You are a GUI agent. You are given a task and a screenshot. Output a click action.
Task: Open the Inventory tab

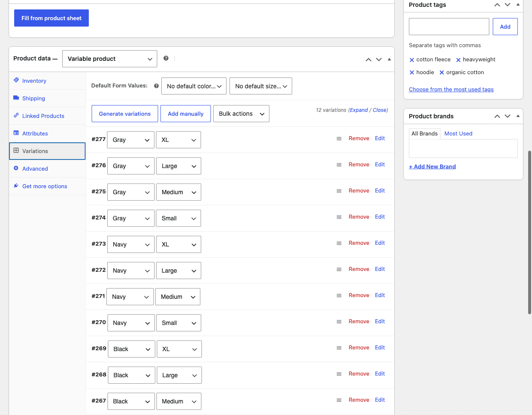point(47,81)
